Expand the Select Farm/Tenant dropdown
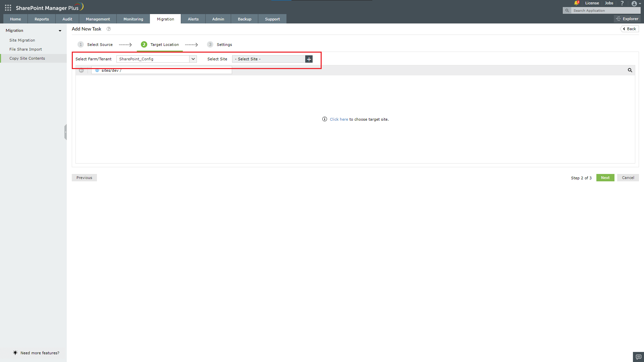The image size is (644, 362). tap(193, 59)
